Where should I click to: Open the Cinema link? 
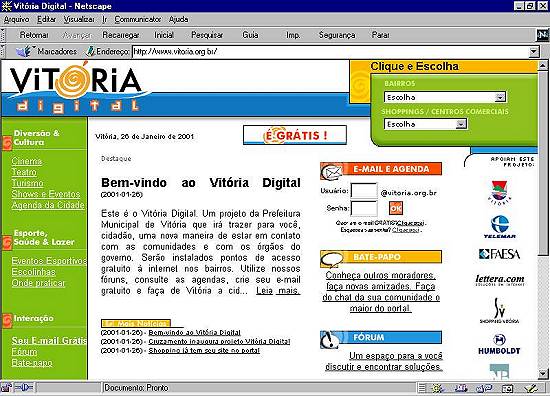[x=27, y=161]
